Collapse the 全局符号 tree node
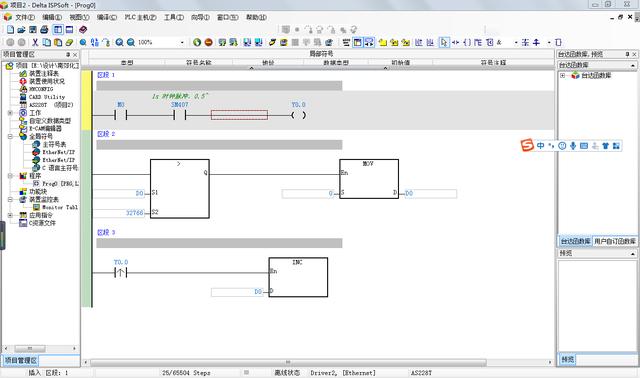The image size is (640, 378). coord(10,136)
